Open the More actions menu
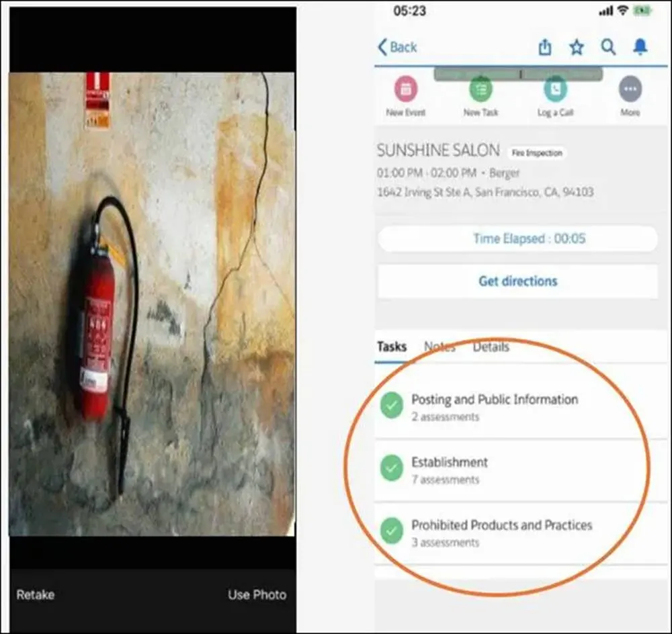This screenshot has height=634, width=672. coord(630,96)
